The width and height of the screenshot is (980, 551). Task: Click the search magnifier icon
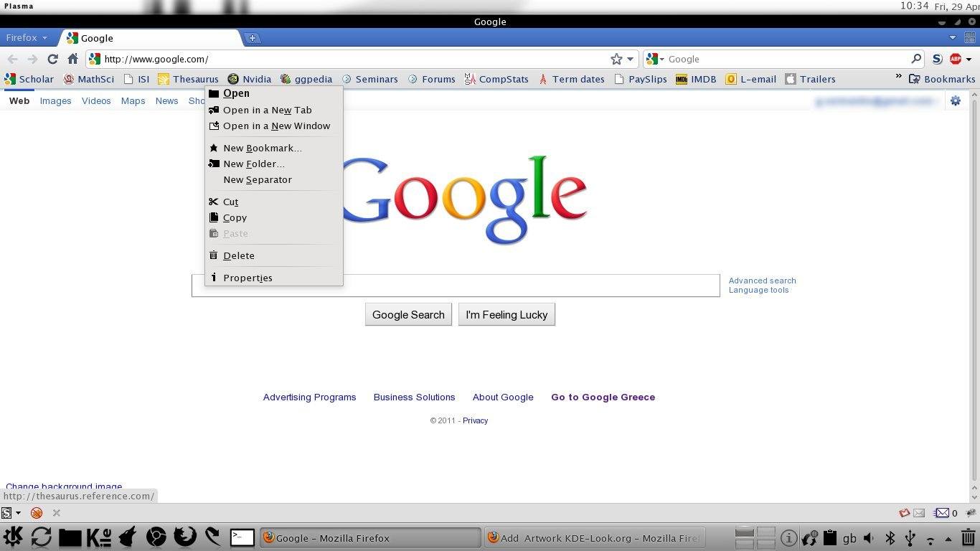(916, 59)
